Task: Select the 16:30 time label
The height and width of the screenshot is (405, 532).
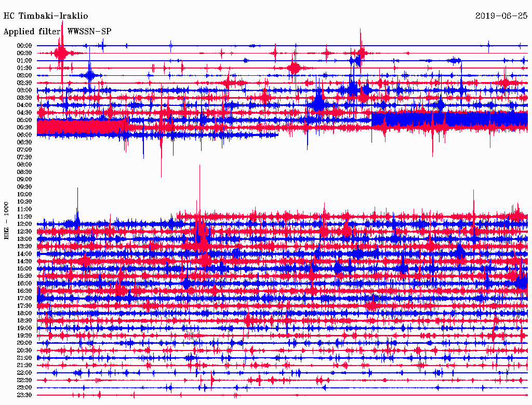Action: (x=24, y=291)
